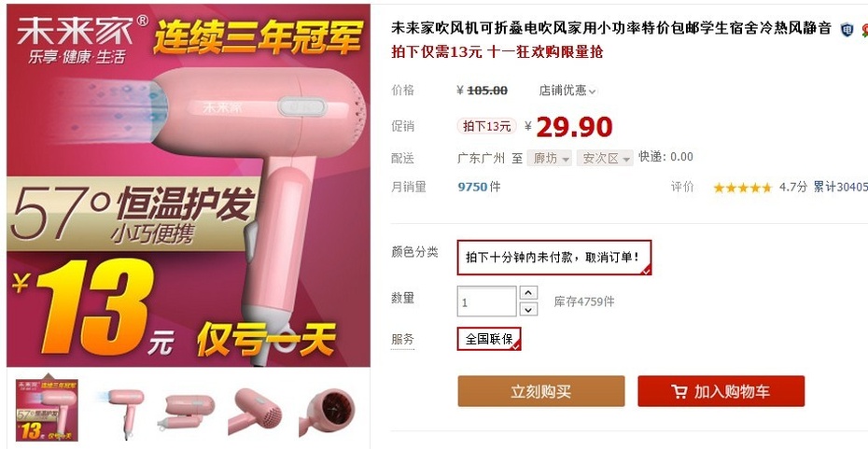Increase quantity with the up arrow
The height and width of the screenshot is (449, 868).
click(x=529, y=292)
